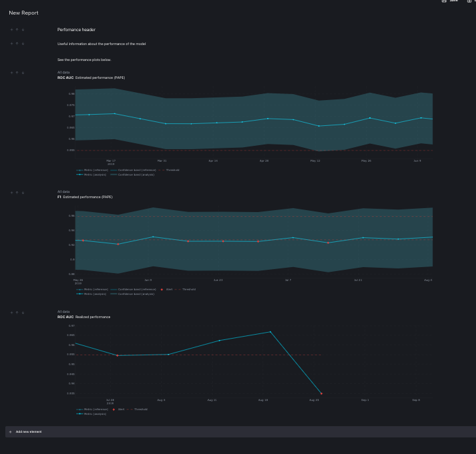Insert element next to F1 estimated plot
Viewport: 476px width, 454px height.
point(11,193)
